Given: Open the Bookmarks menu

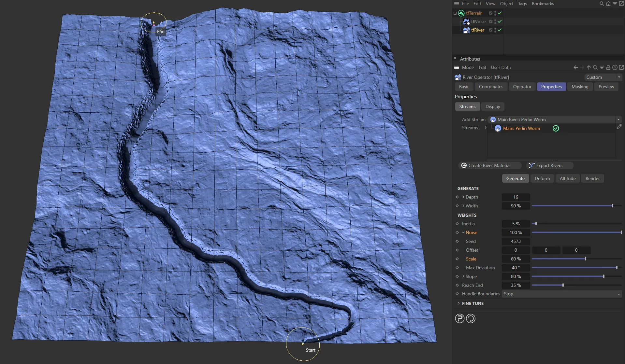Looking at the screenshot, I should pos(542,4).
